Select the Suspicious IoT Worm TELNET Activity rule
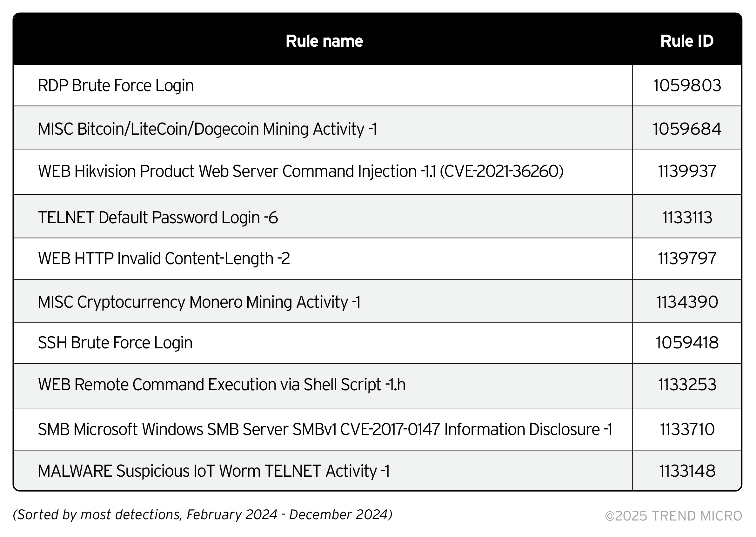 tap(214, 471)
